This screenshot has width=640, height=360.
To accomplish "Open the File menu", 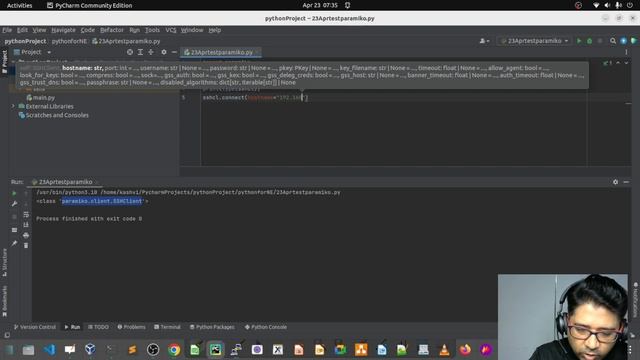I will point(7,30).
